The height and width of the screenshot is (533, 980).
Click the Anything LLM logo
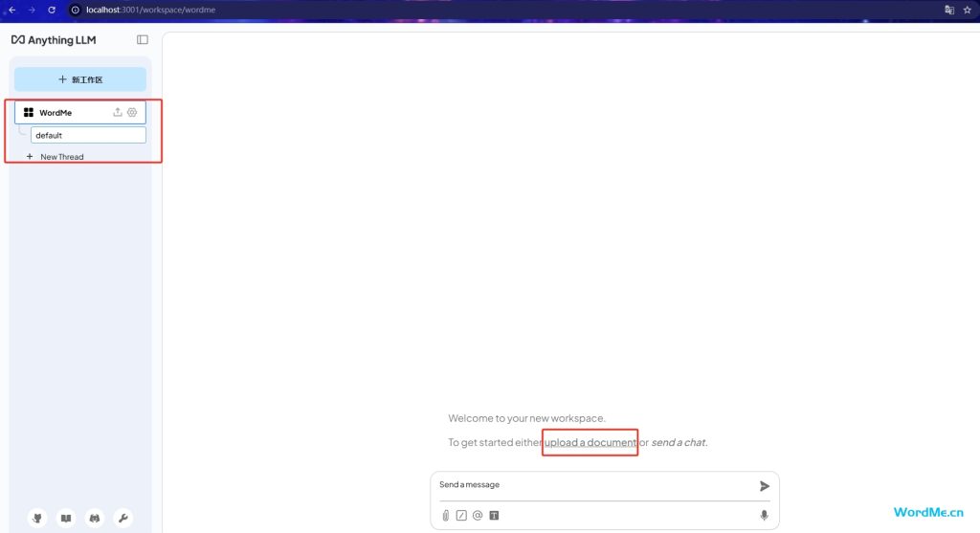tap(54, 40)
